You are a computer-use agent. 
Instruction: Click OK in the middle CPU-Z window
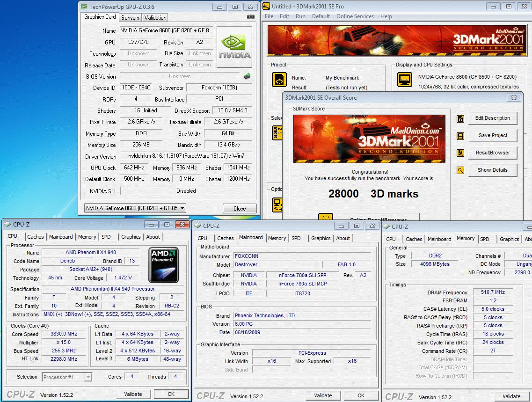(x=361, y=395)
